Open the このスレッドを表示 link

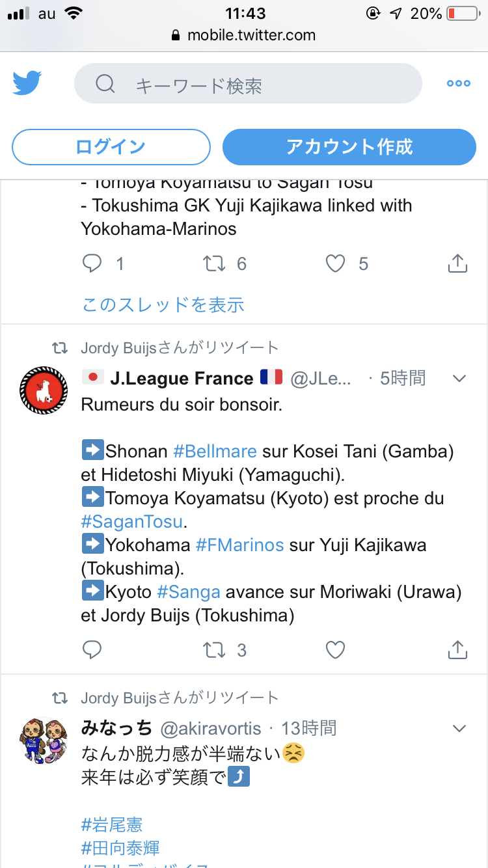[x=163, y=304]
